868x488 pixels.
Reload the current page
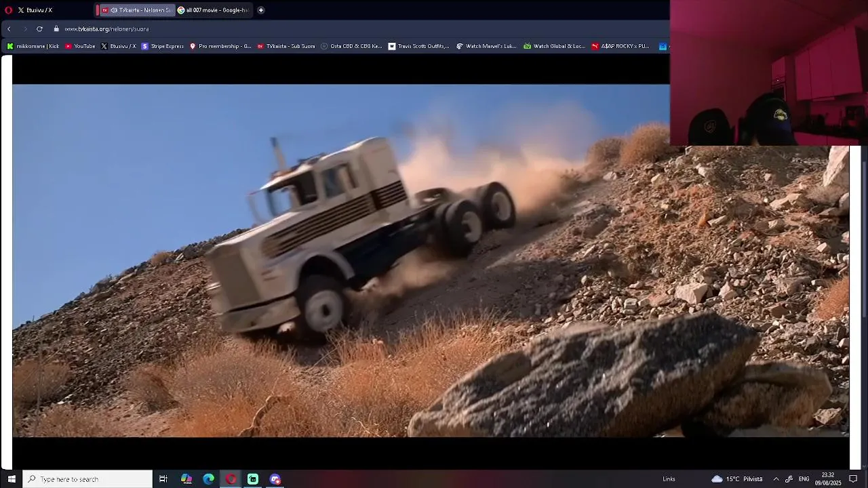click(x=39, y=29)
